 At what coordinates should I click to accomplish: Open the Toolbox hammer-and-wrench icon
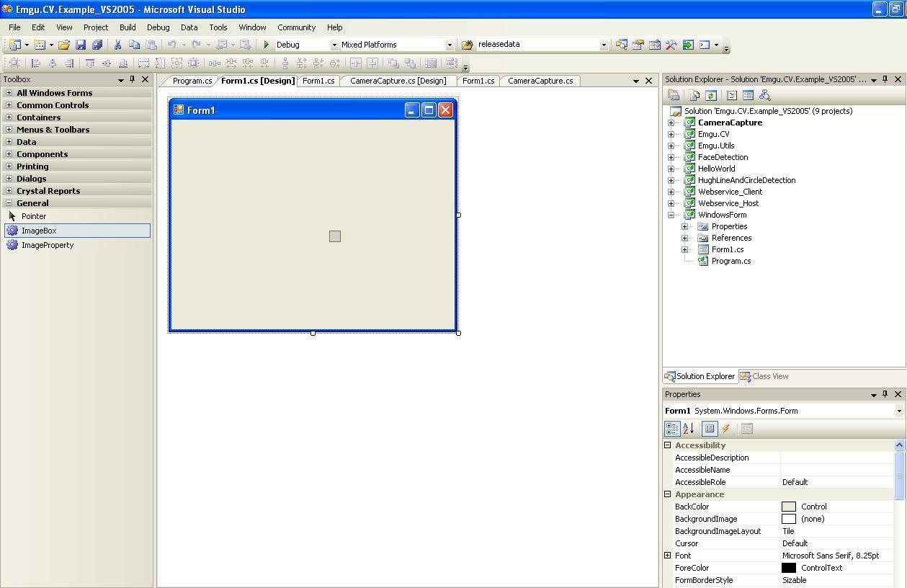click(x=671, y=45)
